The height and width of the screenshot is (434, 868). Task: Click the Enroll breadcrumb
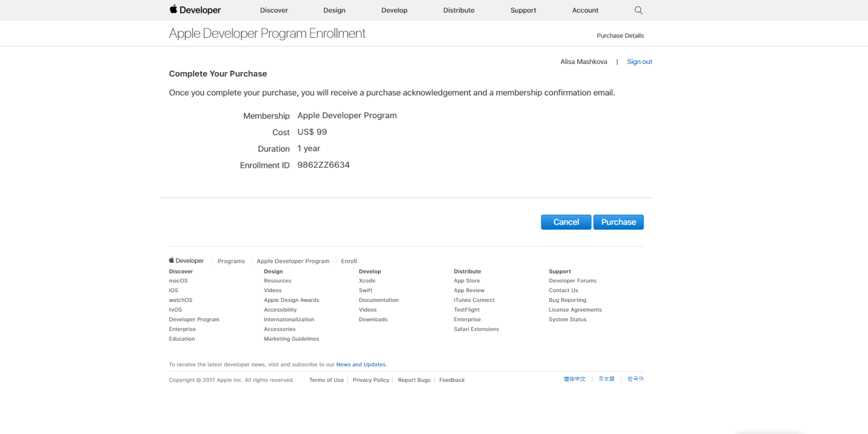click(349, 261)
